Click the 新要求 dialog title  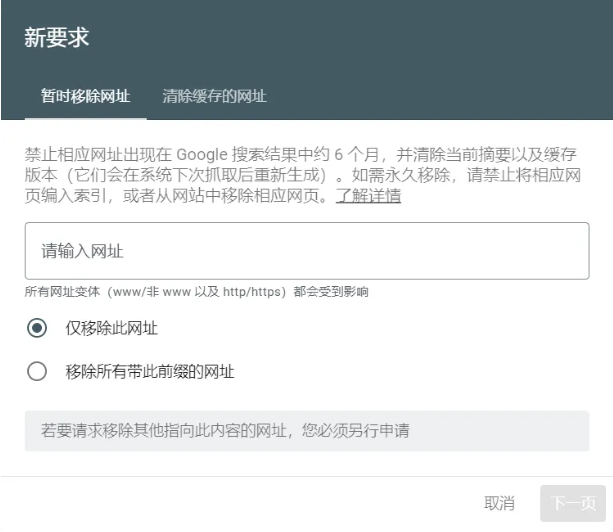coord(57,38)
